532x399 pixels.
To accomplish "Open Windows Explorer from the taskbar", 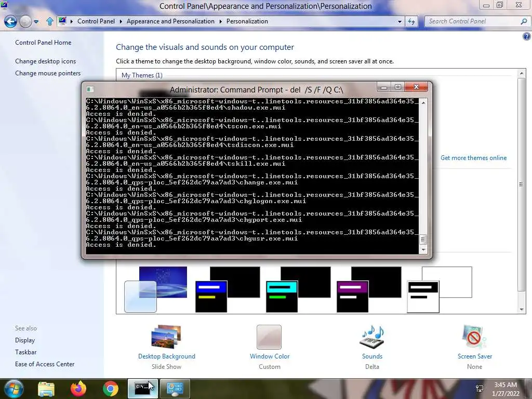I will point(46,389).
